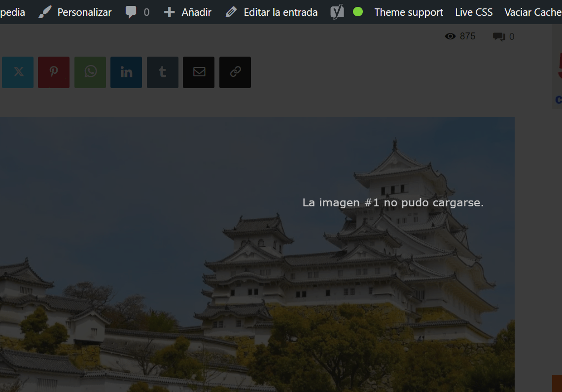The width and height of the screenshot is (562, 392).
Task: Click the comments bubble in admin bar
Action: 131,12
